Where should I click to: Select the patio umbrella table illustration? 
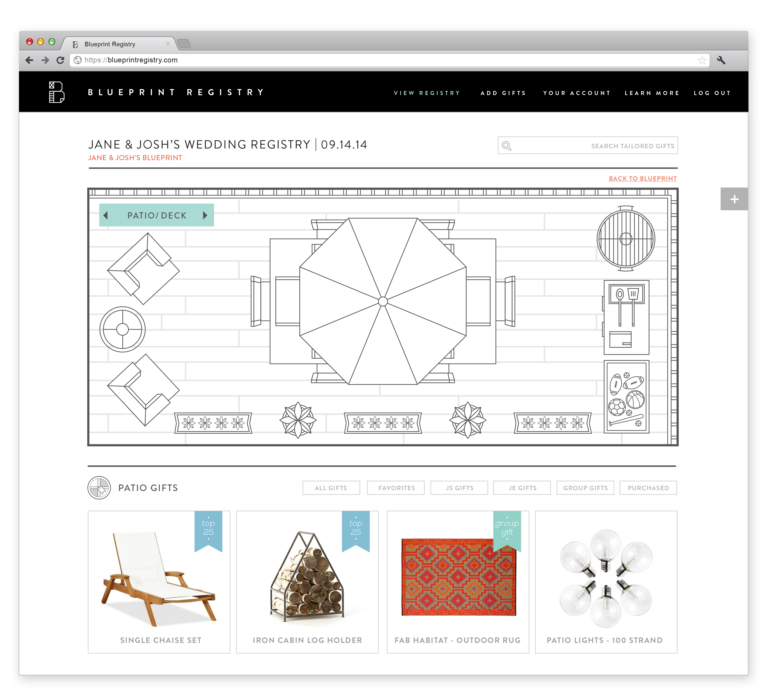(383, 301)
